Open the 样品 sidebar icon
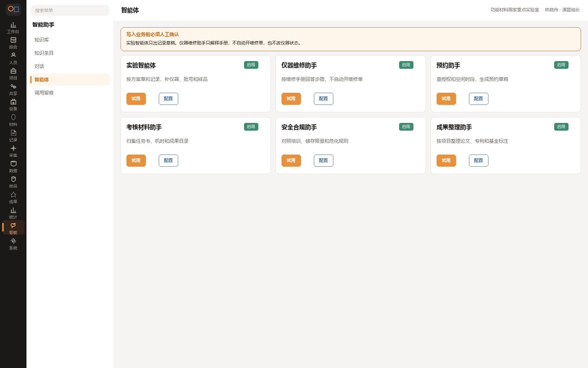Image resolution: width=588 pixels, height=368 pixels. (x=13, y=182)
